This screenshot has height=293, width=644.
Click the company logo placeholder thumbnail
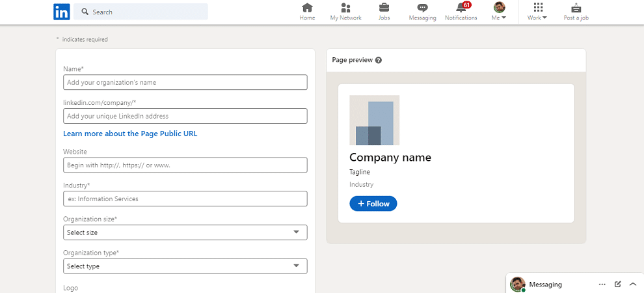374,120
